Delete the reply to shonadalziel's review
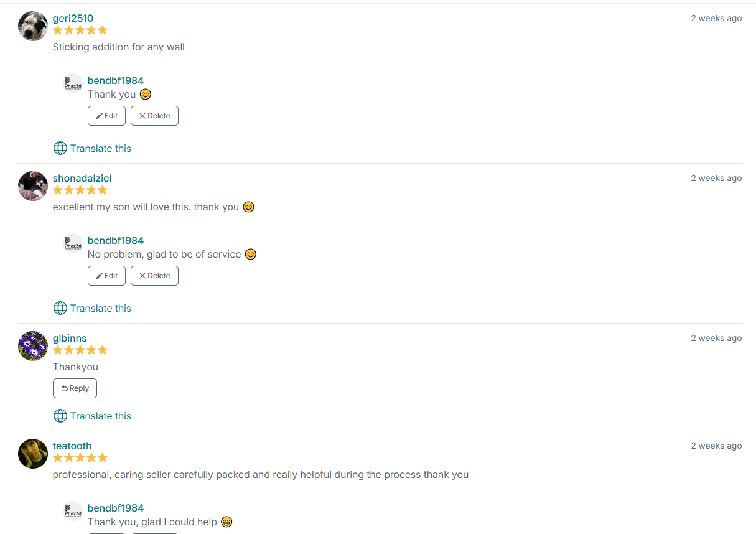This screenshot has height=534, width=756. (x=154, y=276)
